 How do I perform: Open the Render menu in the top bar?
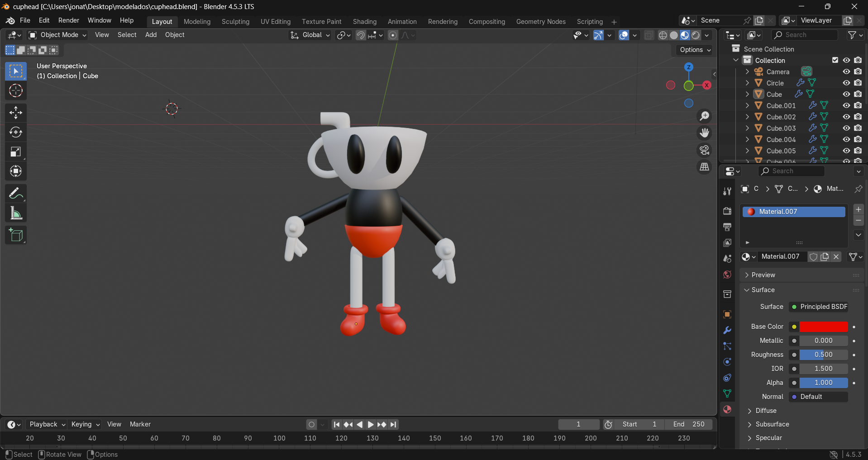[x=68, y=20]
